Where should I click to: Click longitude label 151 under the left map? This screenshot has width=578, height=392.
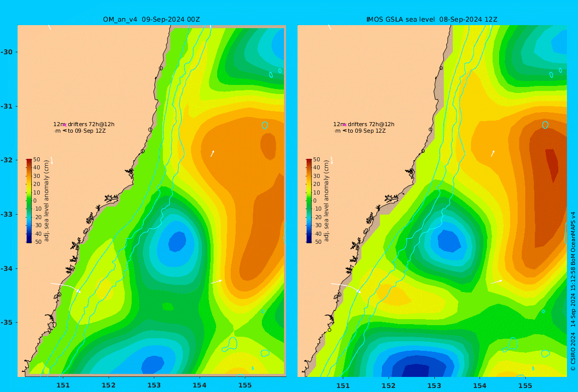pos(63,385)
